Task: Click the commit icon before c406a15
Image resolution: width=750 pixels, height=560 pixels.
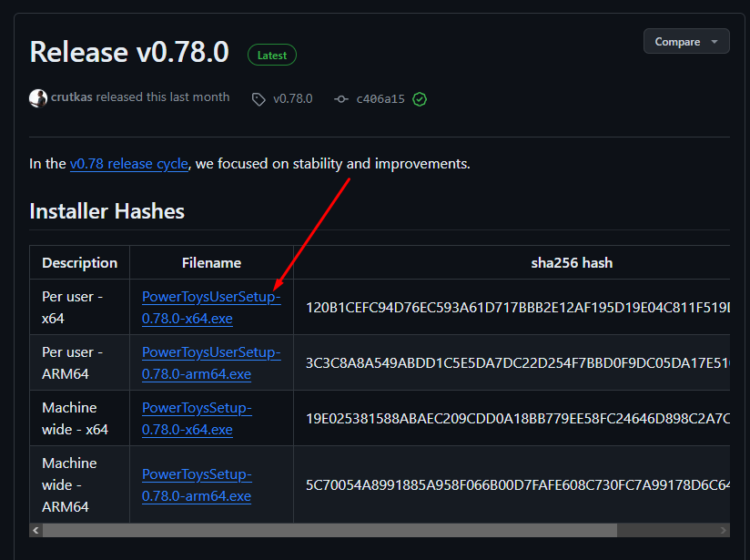Action: click(x=341, y=99)
